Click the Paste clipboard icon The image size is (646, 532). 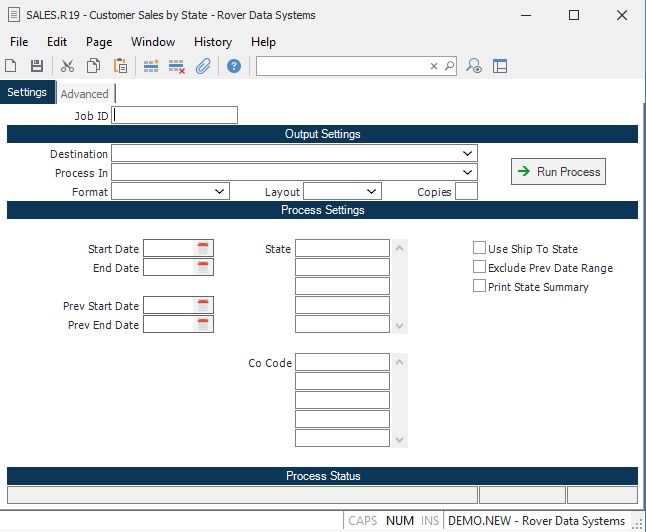(x=121, y=66)
